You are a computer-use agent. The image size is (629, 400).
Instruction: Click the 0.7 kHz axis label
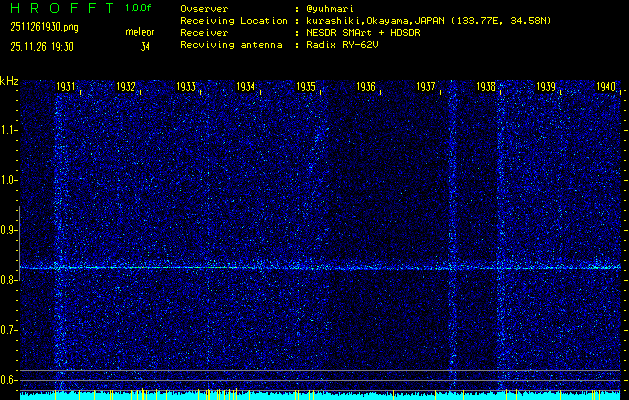8,330
